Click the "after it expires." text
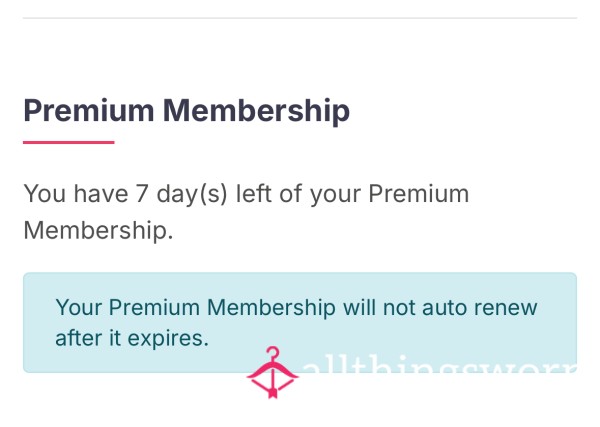The height and width of the screenshot is (427, 600). (x=132, y=339)
